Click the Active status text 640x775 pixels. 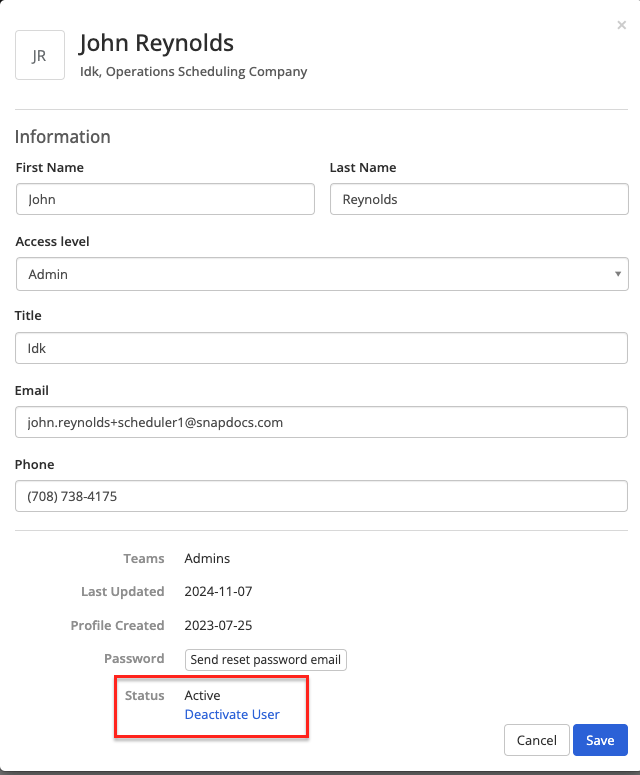tap(202, 695)
